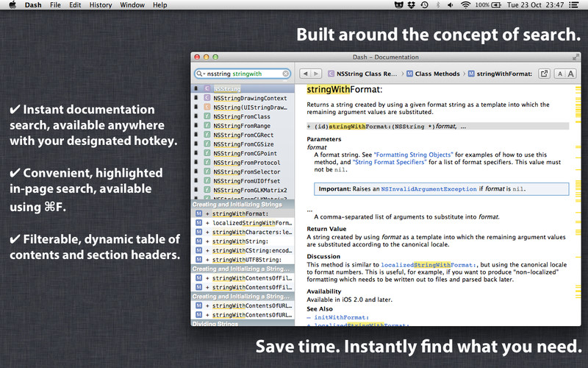588x368 pixels.
Task: Click the back navigation arrow in toolbar
Action: 306,74
